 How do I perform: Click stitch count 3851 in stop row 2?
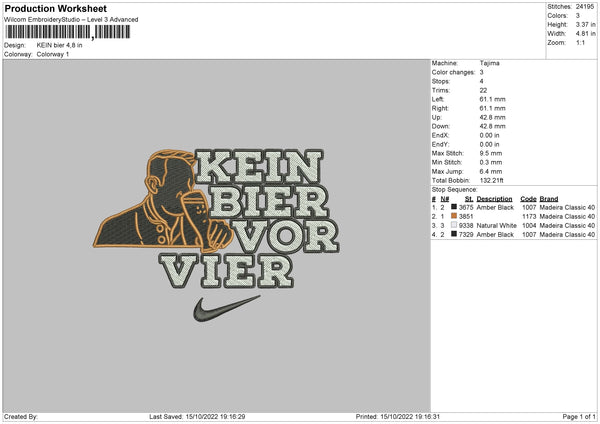pyautogui.click(x=466, y=217)
